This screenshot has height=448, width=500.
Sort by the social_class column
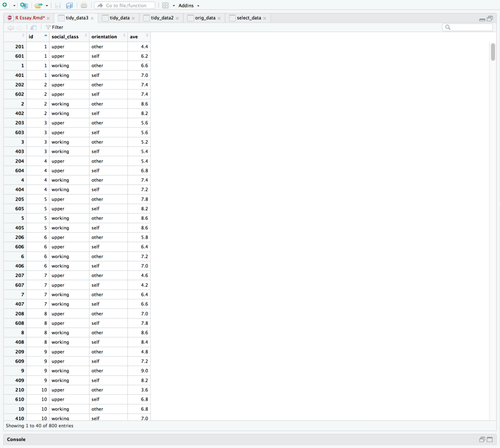point(69,37)
